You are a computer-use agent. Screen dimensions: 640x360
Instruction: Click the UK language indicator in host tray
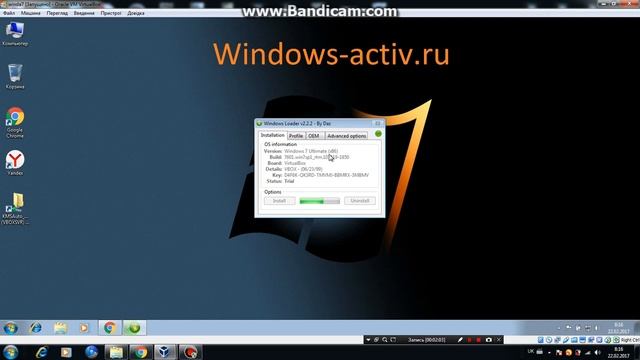point(531,351)
